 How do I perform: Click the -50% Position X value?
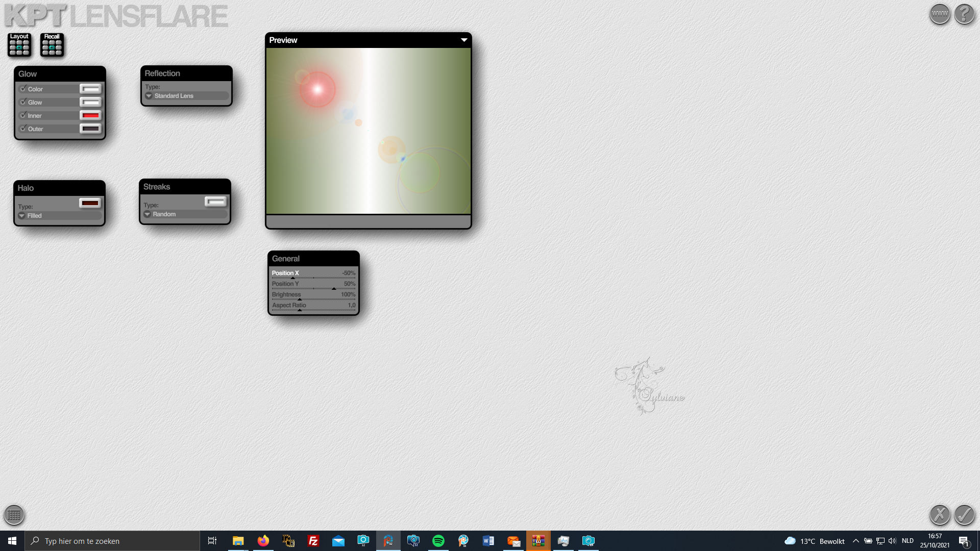pyautogui.click(x=349, y=273)
